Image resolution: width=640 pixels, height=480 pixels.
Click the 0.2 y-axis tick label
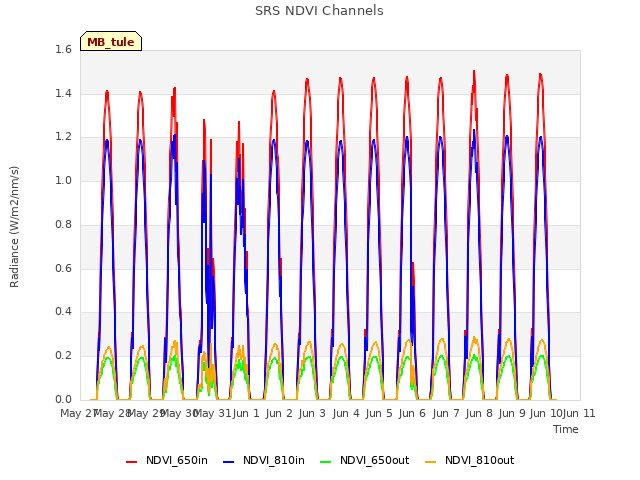63,356
